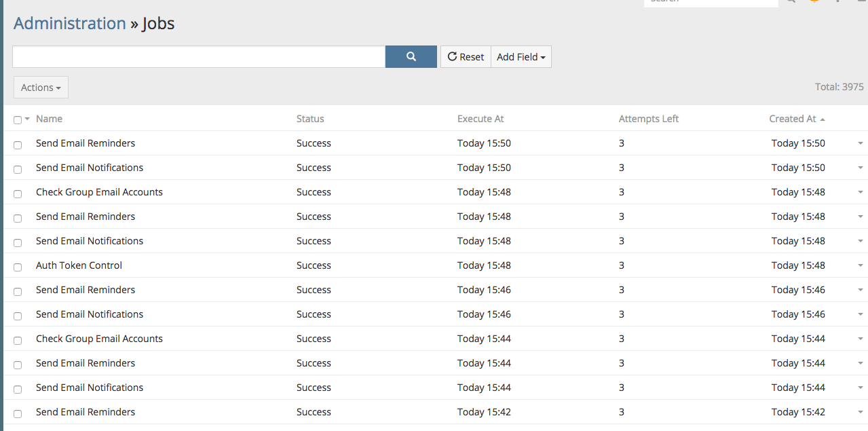Viewport: 868px width, 431px height.
Task: Open the Auth Token Control job
Action: (x=79, y=265)
